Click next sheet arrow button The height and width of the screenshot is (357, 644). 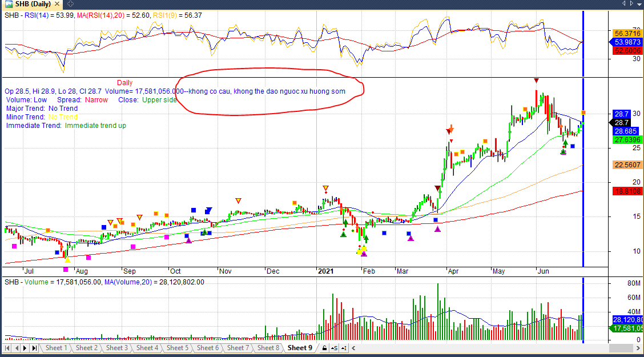click(x=25, y=348)
